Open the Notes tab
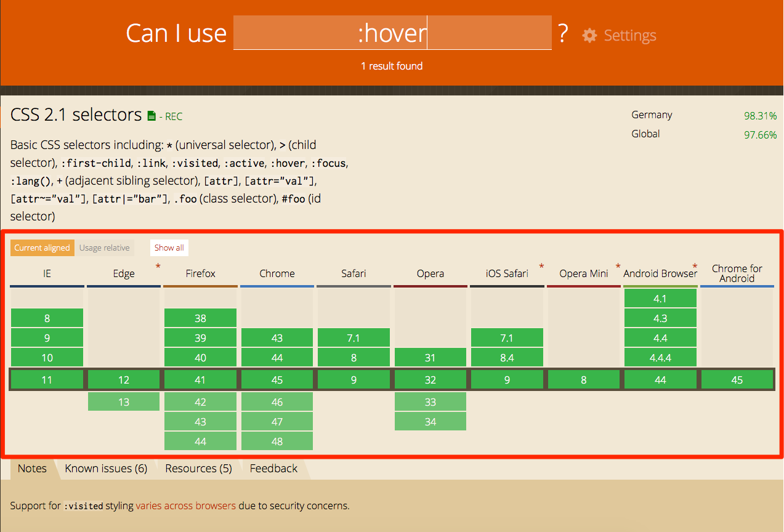The height and width of the screenshot is (532, 784). click(32, 469)
